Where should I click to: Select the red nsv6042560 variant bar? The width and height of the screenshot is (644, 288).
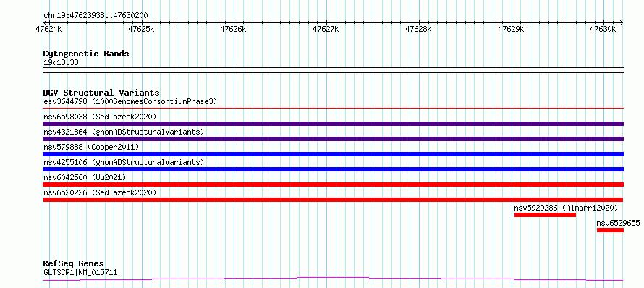point(333,185)
